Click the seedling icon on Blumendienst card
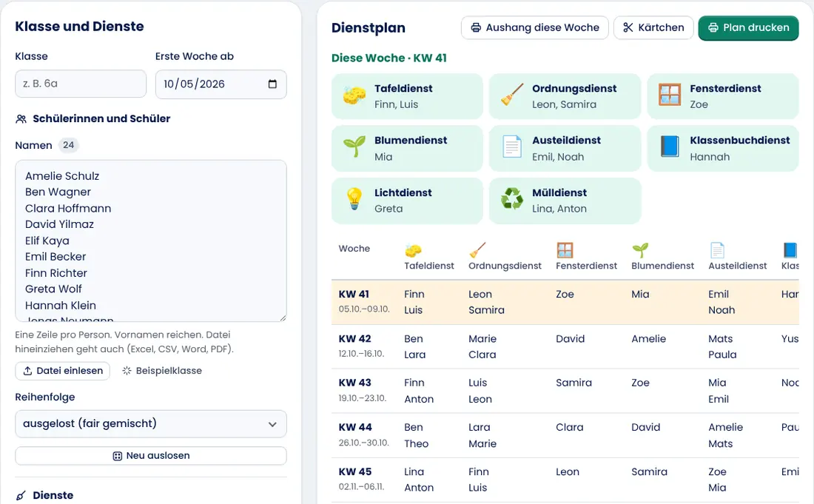814x504 pixels. (354, 147)
